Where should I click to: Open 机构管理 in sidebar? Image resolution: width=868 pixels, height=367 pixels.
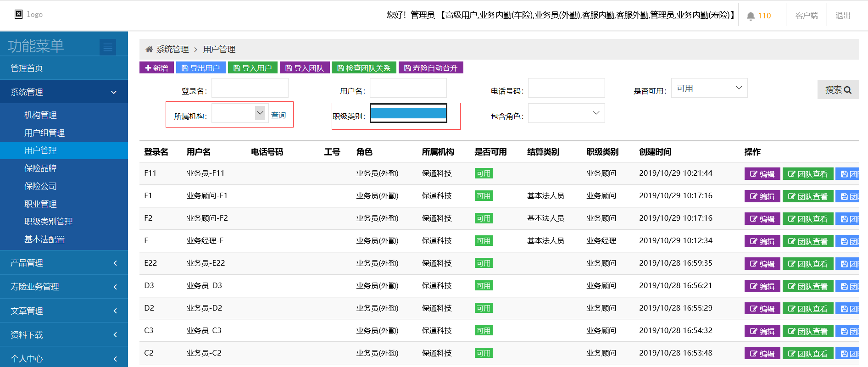point(40,115)
